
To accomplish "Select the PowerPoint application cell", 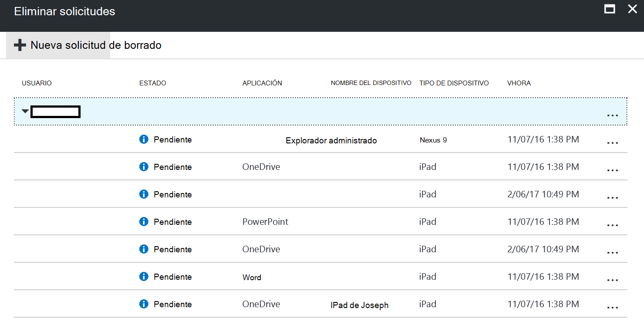I will [x=265, y=222].
